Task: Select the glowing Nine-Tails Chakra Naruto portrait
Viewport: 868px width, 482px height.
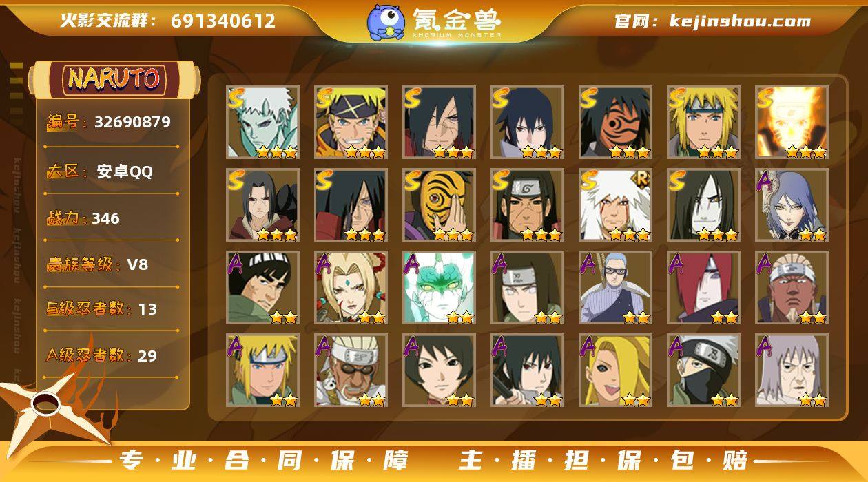Action: (x=792, y=123)
